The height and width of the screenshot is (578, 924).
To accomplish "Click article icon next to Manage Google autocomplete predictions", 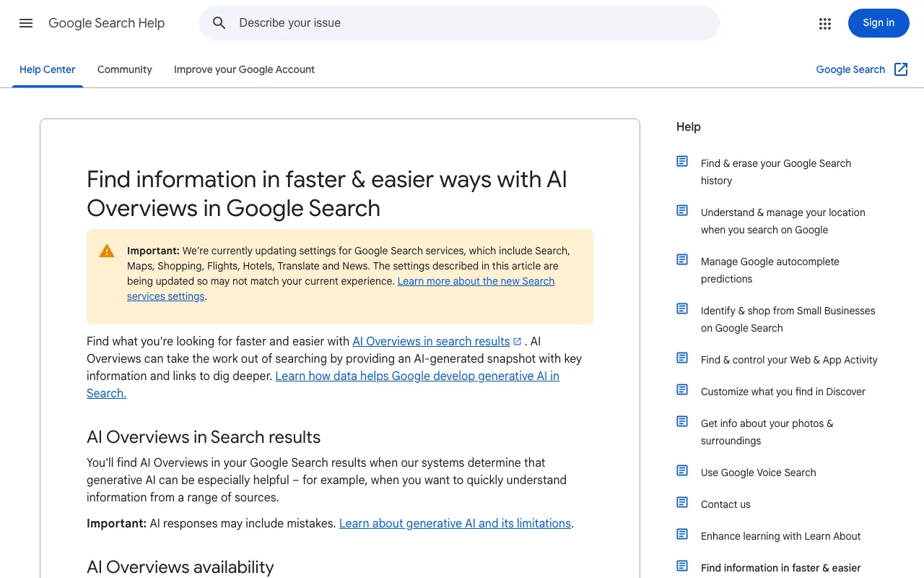I will point(682,259).
